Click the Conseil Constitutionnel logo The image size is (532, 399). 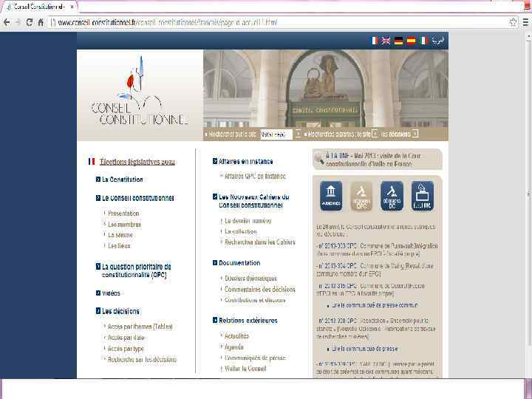(140, 92)
